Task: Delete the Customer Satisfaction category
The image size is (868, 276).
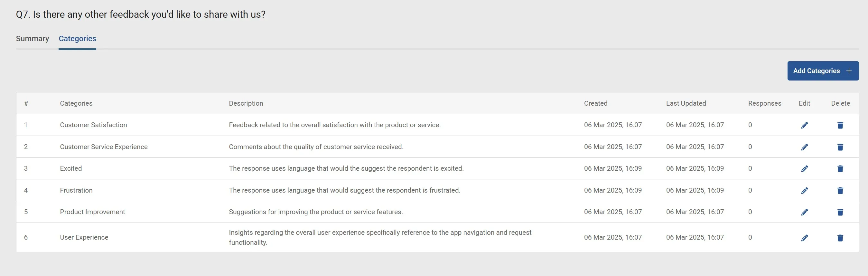Action: 840,125
